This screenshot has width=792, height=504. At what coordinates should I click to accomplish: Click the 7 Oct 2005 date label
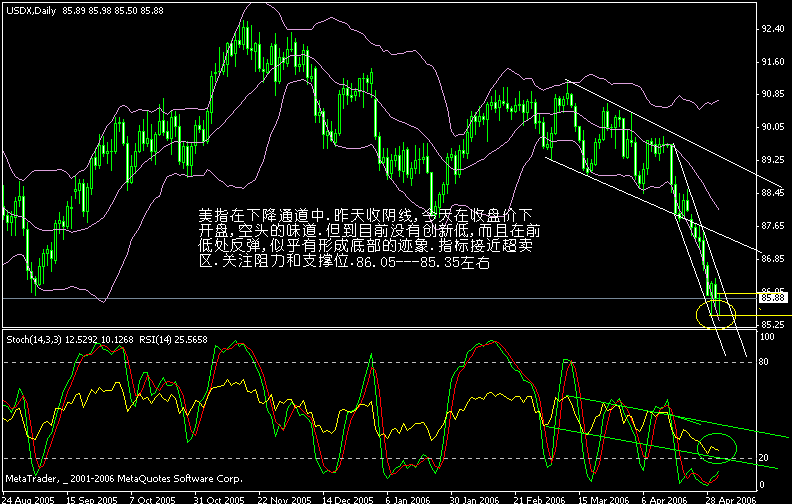click(153, 500)
